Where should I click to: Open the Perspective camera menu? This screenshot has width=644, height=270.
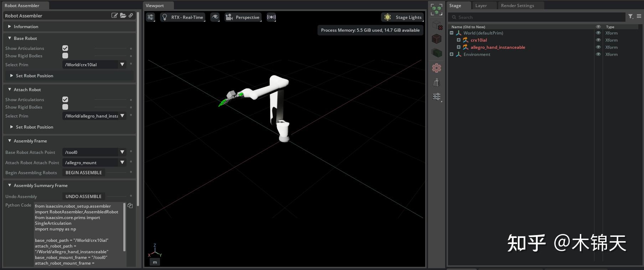coord(243,17)
